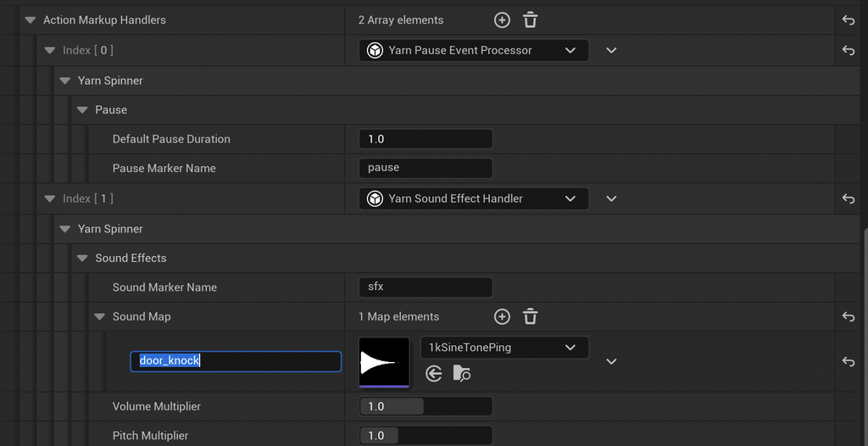Click the Default Pause Duration label
868x446 pixels.
pos(171,139)
